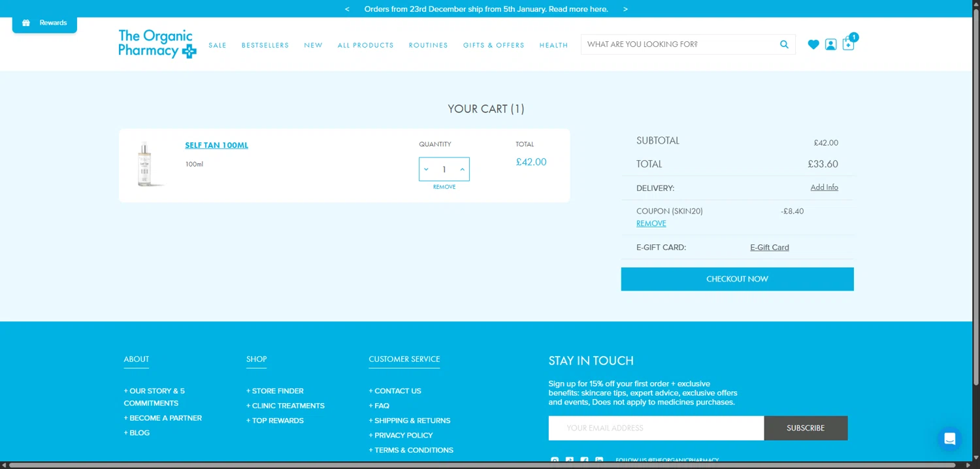Open Our Story & 5 Commitments
The image size is (980, 469).
[x=154, y=397]
